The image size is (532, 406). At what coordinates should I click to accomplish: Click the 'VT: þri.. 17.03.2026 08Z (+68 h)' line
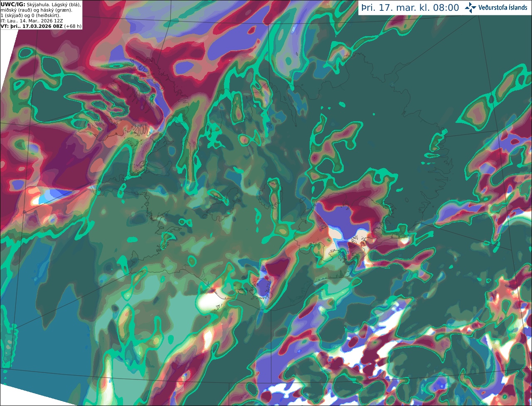coord(41,26)
